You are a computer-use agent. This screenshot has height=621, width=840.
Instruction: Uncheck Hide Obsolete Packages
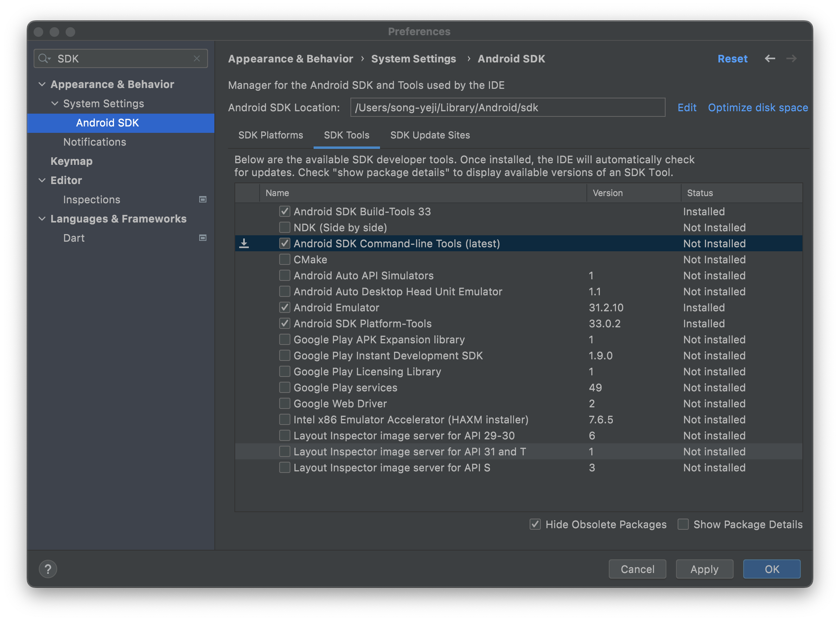535,524
